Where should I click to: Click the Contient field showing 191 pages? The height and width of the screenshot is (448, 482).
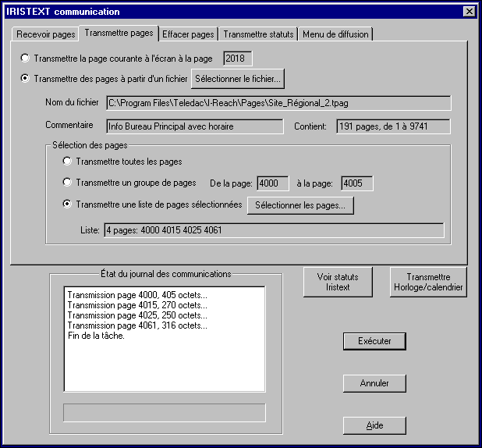(x=393, y=126)
